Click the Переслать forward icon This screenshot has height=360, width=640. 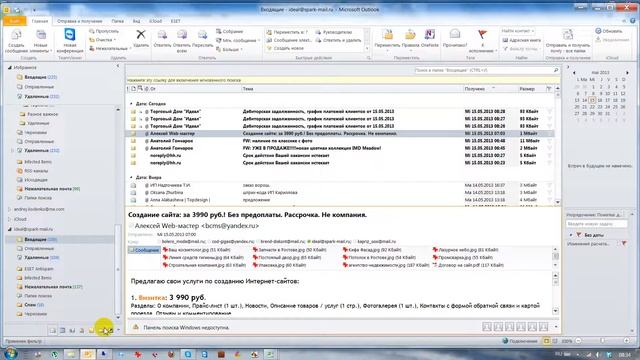[x=202, y=35]
